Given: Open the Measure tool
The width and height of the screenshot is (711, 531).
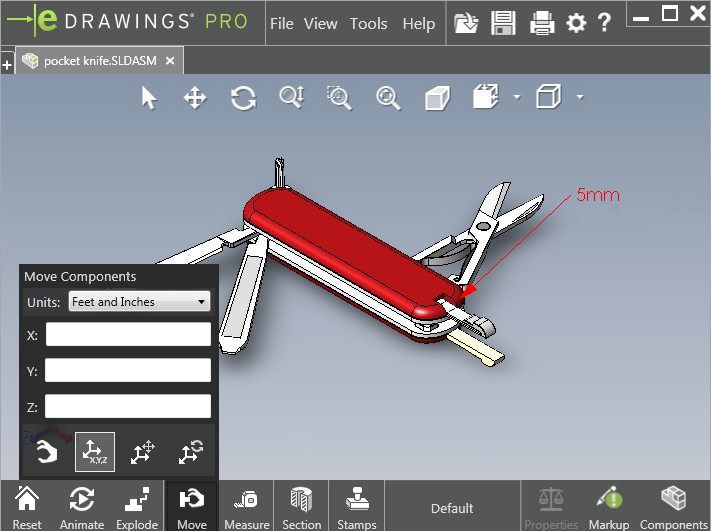Looking at the screenshot, I should pyautogui.click(x=247, y=506).
